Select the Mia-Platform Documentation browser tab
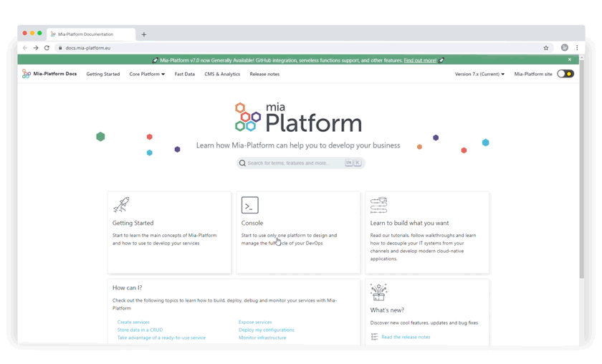The image size is (602, 364). coord(91,34)
